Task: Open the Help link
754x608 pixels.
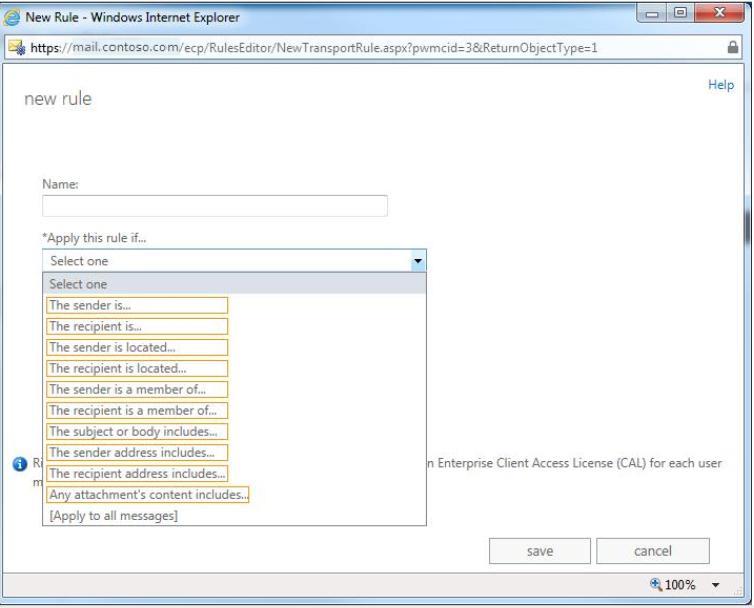Action: coord(721,85)
